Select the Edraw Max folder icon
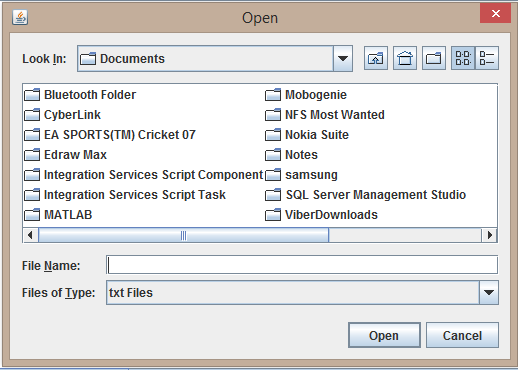 coord(32,155)
